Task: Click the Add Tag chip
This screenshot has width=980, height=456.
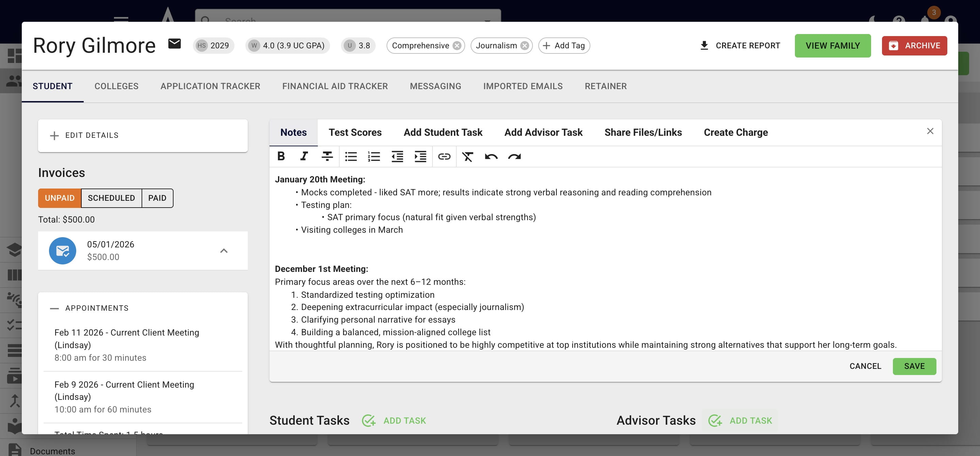Action: pos(564,46)
